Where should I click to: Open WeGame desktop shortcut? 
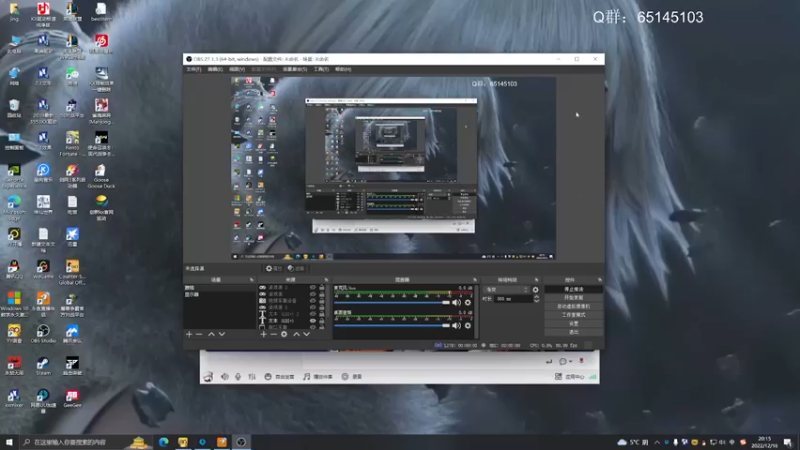pyautogui.click(x=43, y=269)
